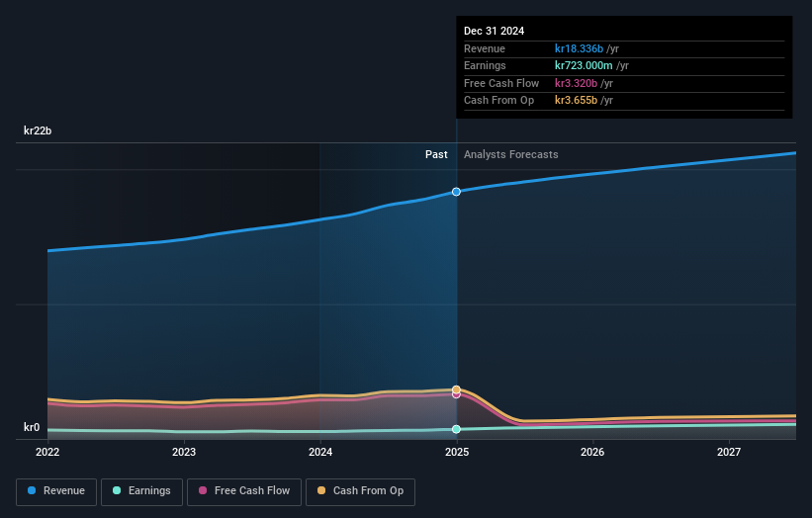Viewport: 812px width, 518px height.
Task: Click the kr22b y-axis label
Action: (38, 130)
